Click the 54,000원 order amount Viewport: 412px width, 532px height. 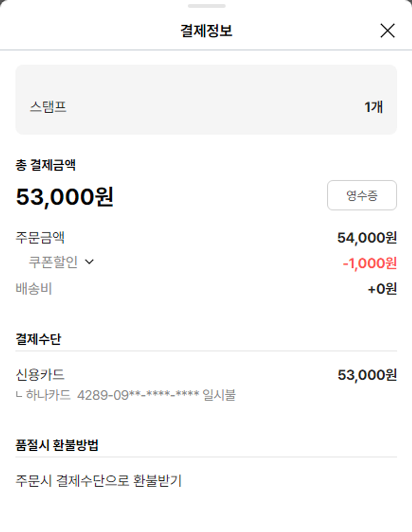[x=366, y=238]
